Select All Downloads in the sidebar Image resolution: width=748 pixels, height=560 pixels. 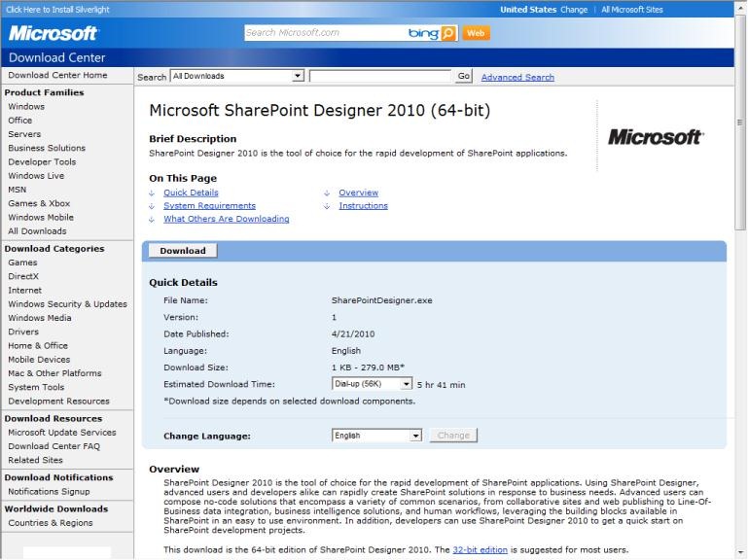(37, 230)
